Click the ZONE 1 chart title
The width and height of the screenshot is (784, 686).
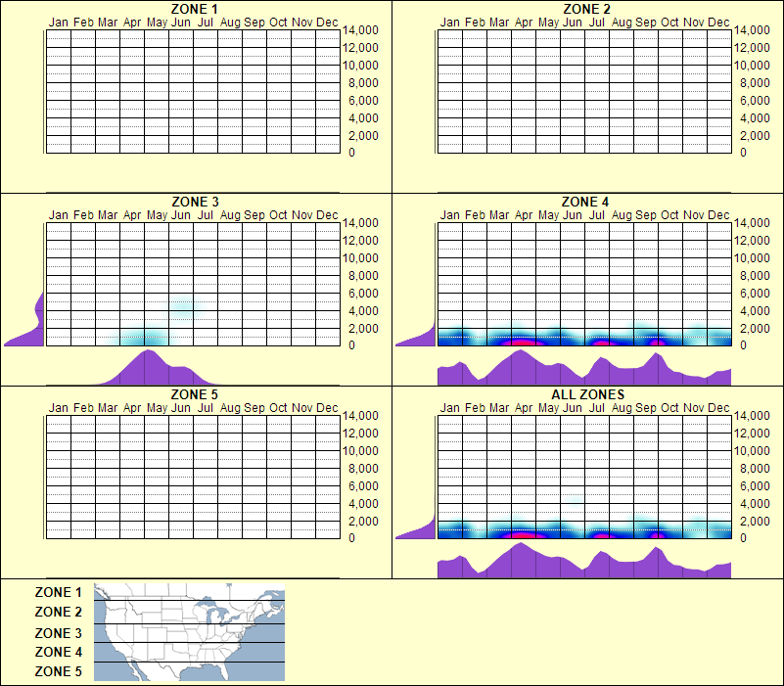(194, 9)
